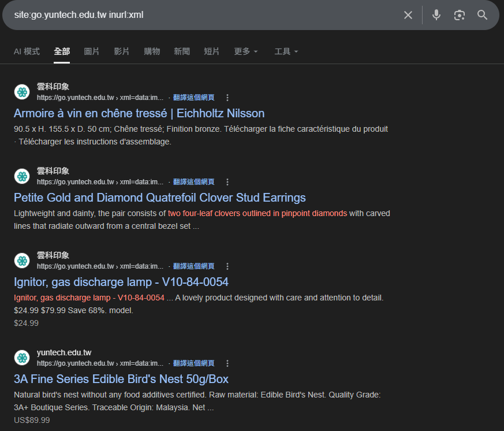
Task: Click favicon of the Armoire à vin result
Action: (x=22, y=92)
